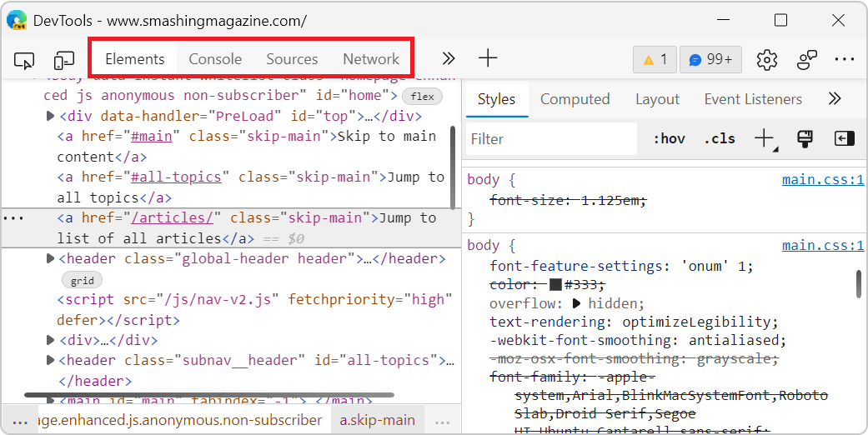
Task: Click the #333 color swatch
Action: pos(555,285)
